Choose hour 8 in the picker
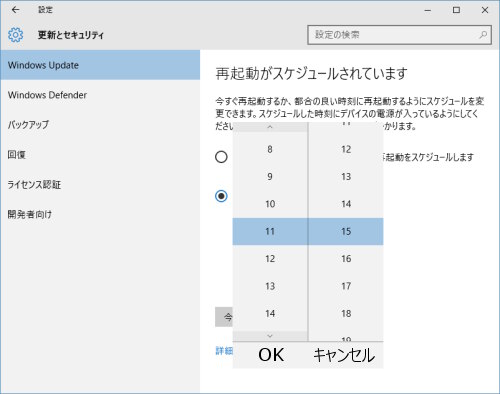500x394 pixels. tap(270, 149)
